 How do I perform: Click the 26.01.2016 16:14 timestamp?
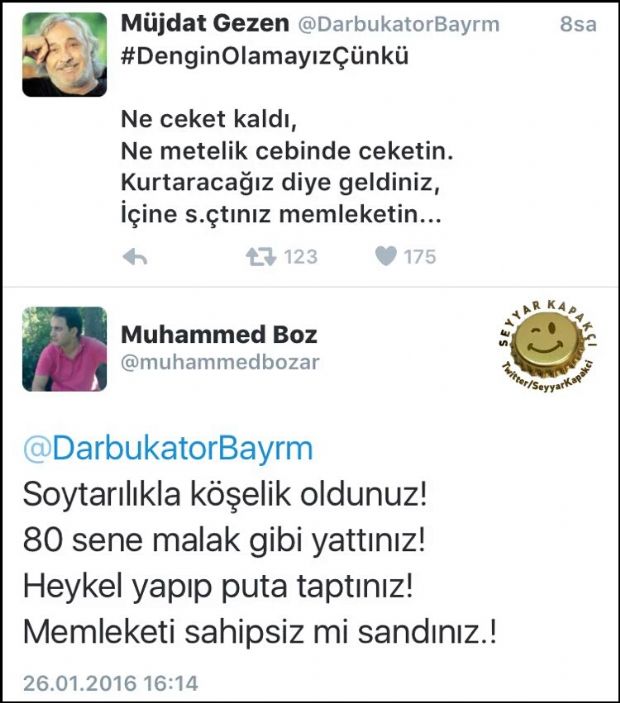point(110,684)
